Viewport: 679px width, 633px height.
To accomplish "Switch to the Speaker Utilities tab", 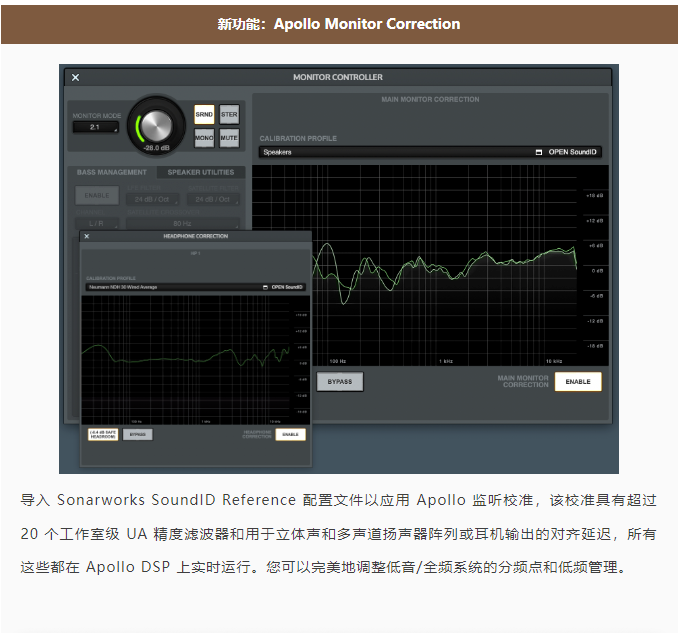I will 201,172.
